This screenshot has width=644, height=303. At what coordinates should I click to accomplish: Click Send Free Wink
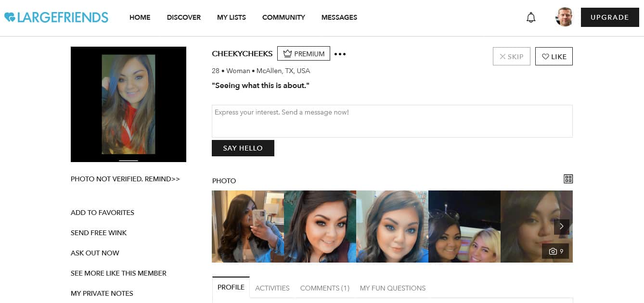pyautogui.click(x=99, y=233)
